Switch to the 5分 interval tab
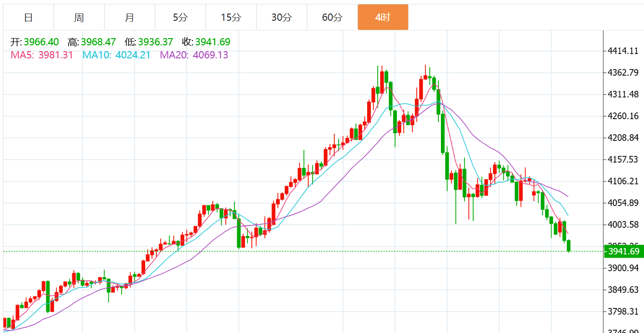Screen dimensions: 644x333 click(x=180, y=18)
